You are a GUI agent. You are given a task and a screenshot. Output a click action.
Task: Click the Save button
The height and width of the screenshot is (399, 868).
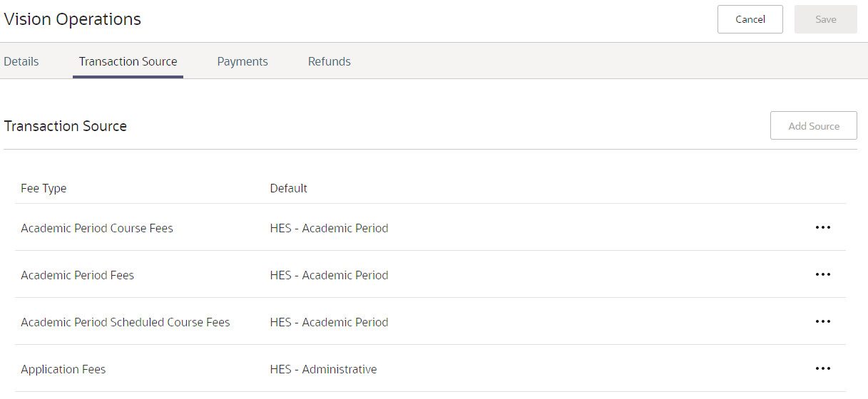(x=825, y=19)
